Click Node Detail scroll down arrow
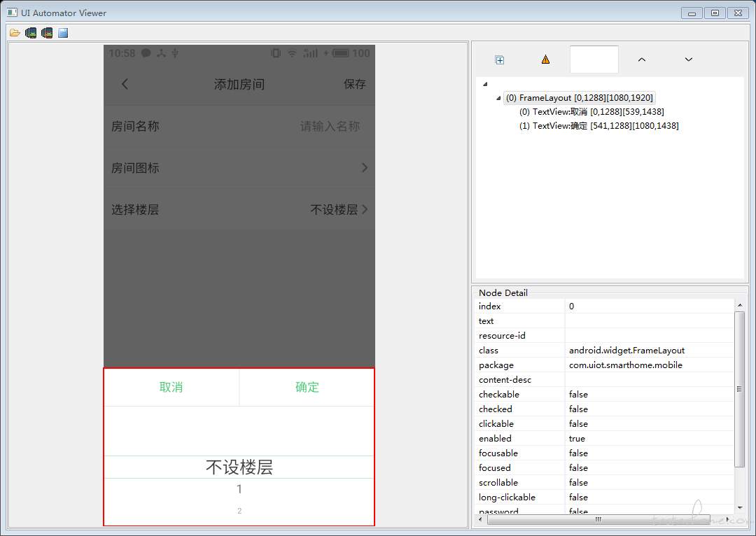Screen dimensions: 756x536 pyautogui.click(x=740, y=507)
